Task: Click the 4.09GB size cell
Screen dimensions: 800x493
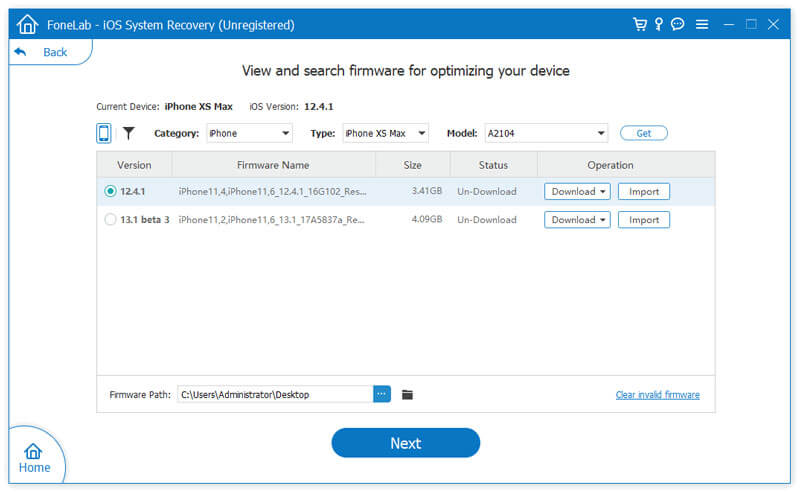Action: (x=427, y=219)
